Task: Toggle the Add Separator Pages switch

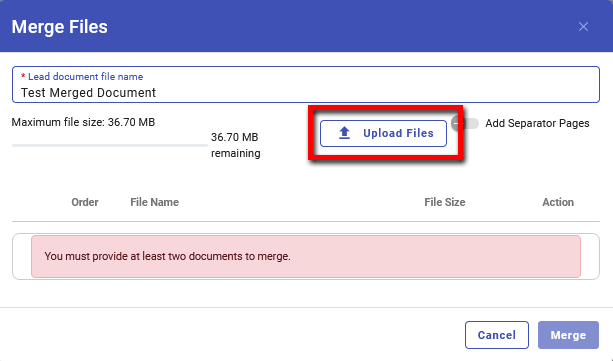Action: pyautogui.click(x=465, y=123)
